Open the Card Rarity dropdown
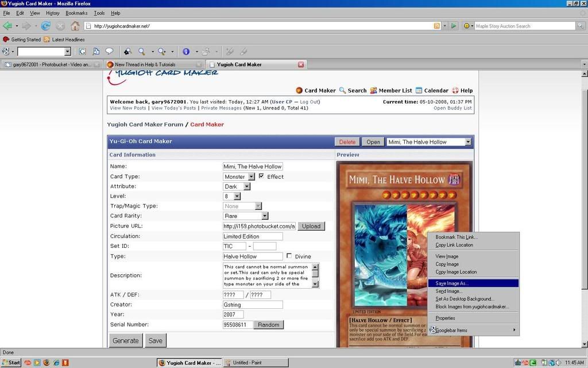 265,216
